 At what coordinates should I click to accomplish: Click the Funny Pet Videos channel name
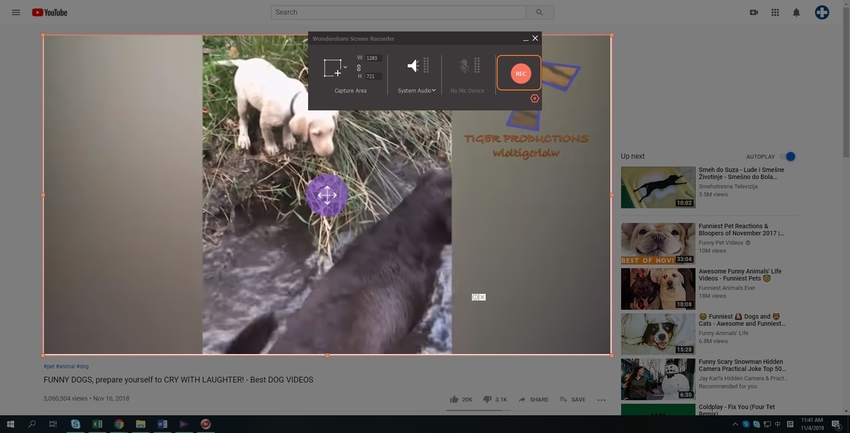[720, 243]
